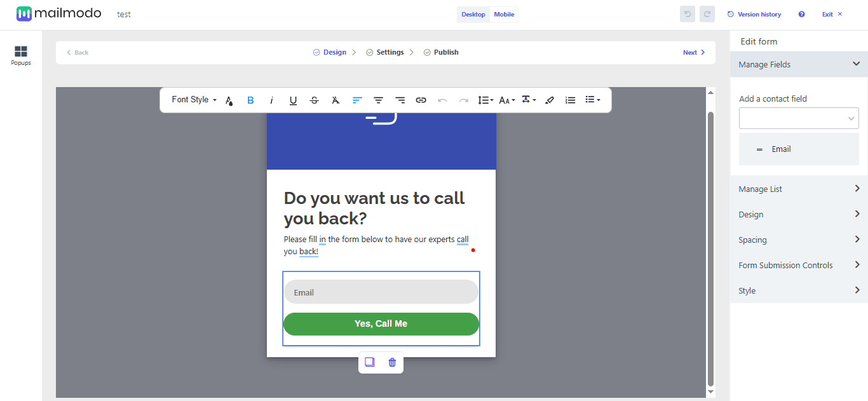Switch to Desktop preview

[x=473, y=15]
